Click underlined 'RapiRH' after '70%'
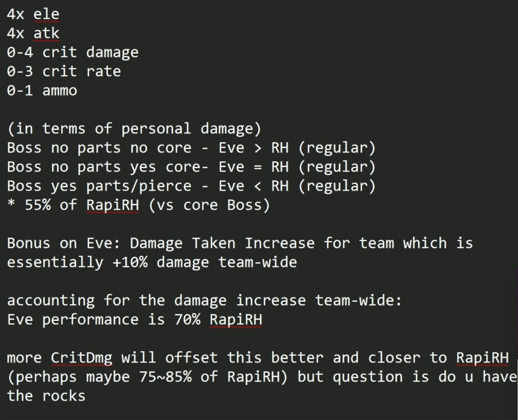 click(236, 320)
